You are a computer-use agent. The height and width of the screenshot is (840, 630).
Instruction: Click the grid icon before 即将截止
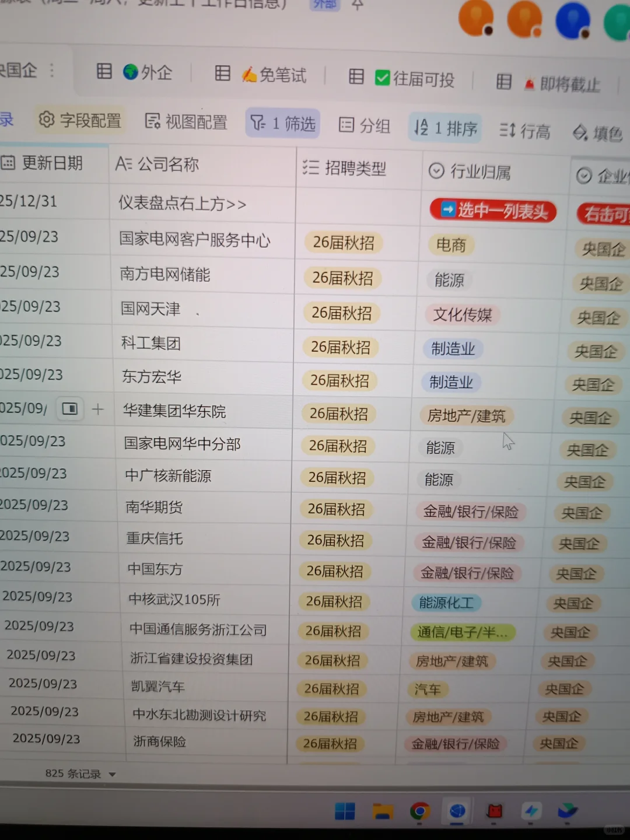pyautogui.click(x=503, y=82)
